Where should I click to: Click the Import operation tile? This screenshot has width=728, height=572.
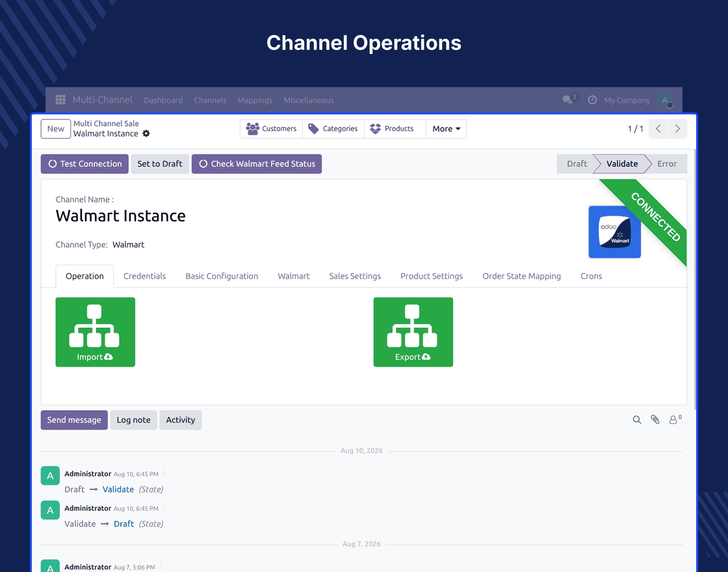coord(95,332)
